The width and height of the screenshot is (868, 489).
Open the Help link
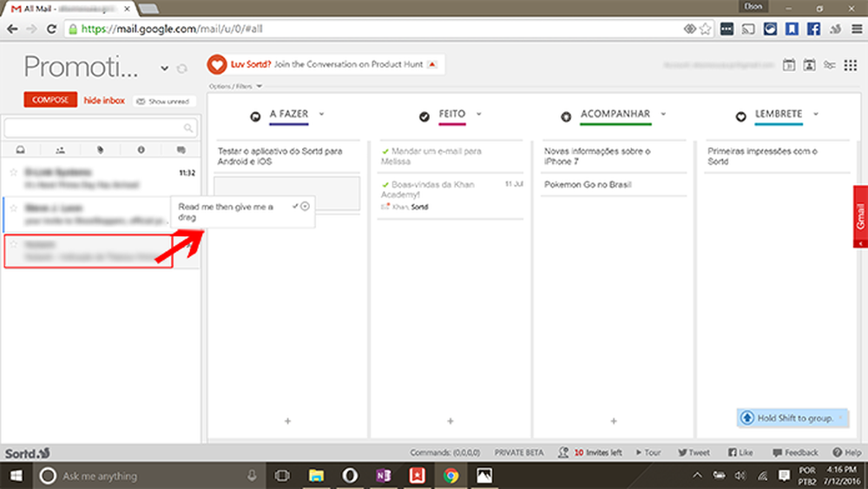pos(847,453)
